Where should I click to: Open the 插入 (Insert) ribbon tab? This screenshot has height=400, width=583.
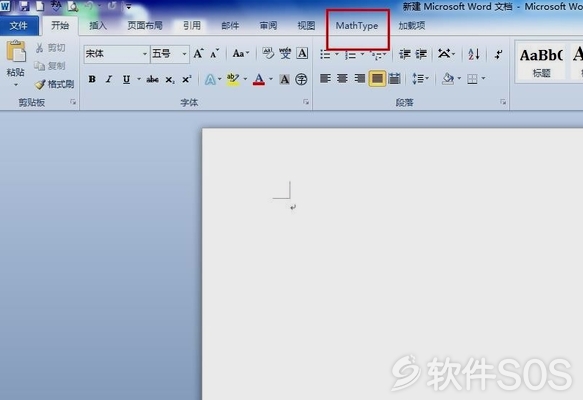point(98,26)
